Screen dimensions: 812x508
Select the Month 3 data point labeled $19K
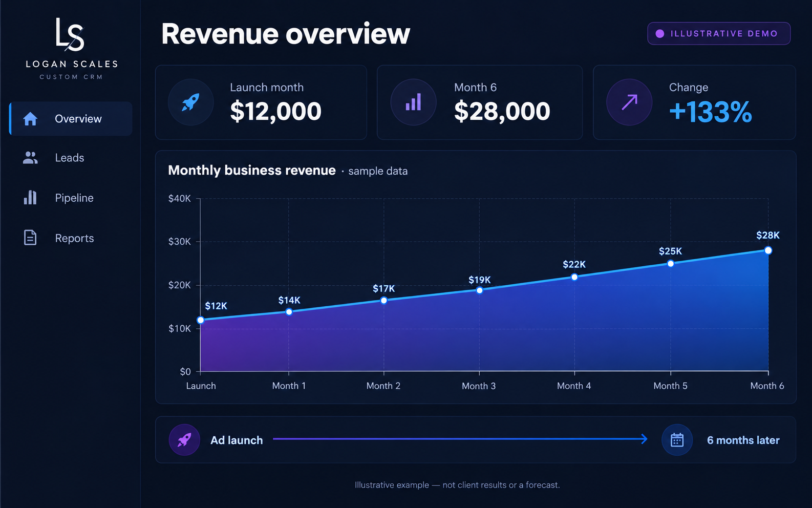pos(480,290)
